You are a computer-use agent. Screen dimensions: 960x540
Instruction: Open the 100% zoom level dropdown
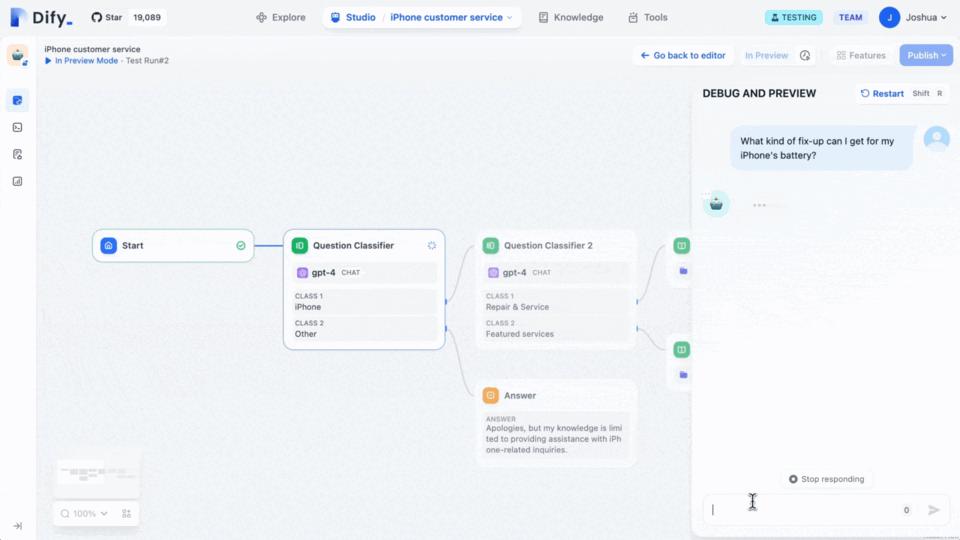pos(84,513)
